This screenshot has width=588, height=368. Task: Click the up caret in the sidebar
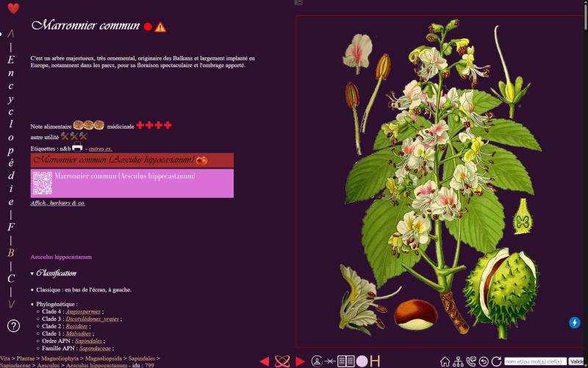tap(11, 34)
